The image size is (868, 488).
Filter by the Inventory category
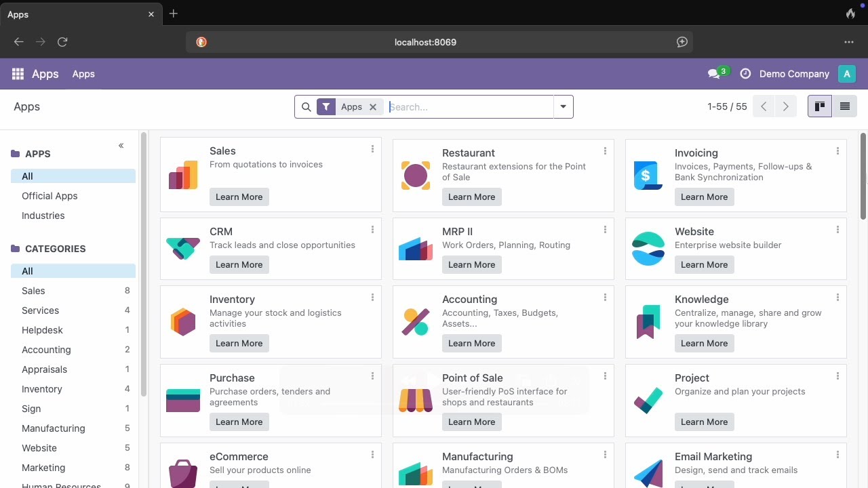point(73,389)
